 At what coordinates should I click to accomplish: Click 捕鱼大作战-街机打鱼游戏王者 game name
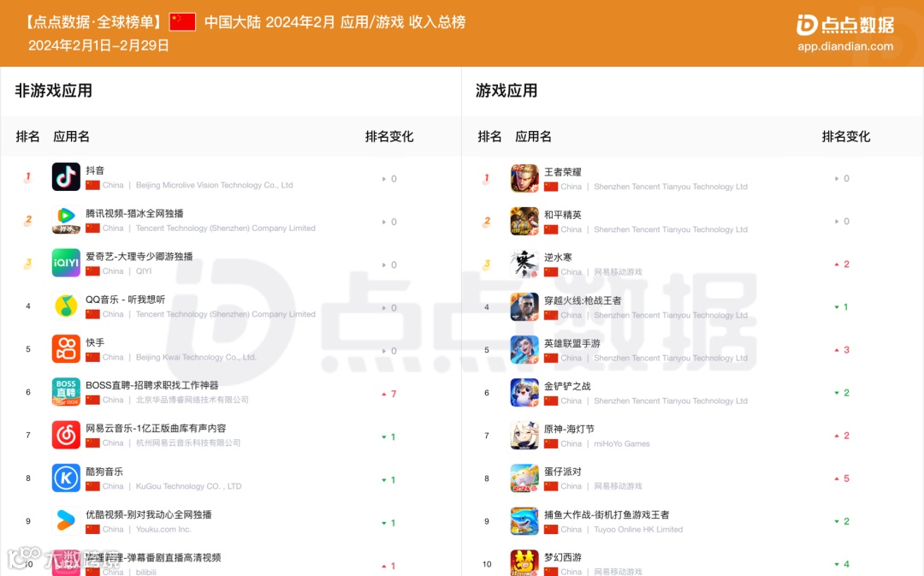pyautogui.click(x=607, y=514)
